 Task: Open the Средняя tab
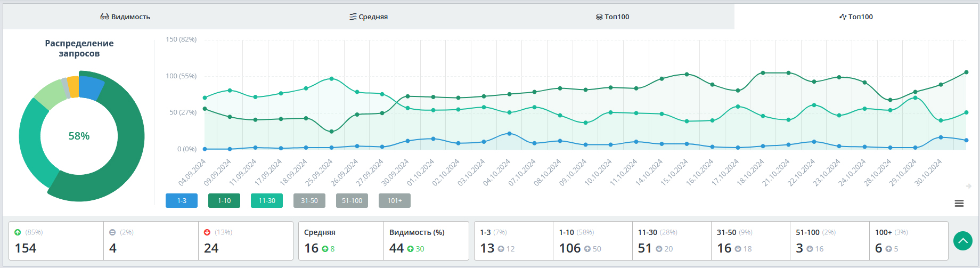369,17
